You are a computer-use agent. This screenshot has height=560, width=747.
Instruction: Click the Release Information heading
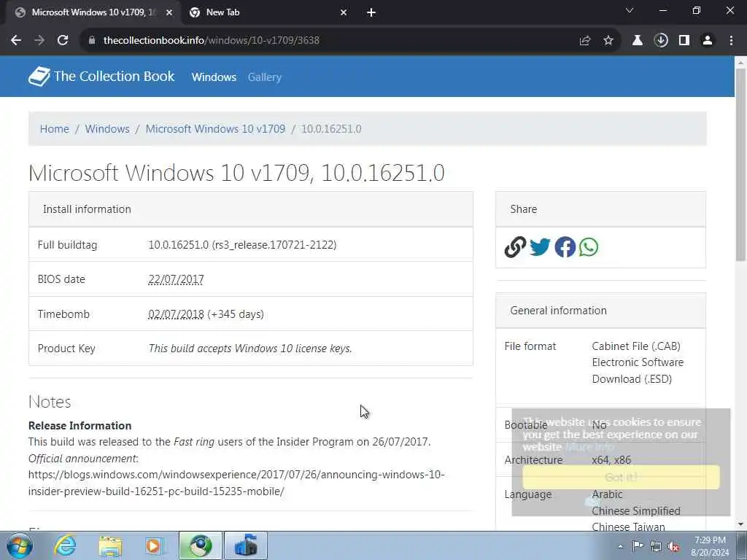(80, 426)
